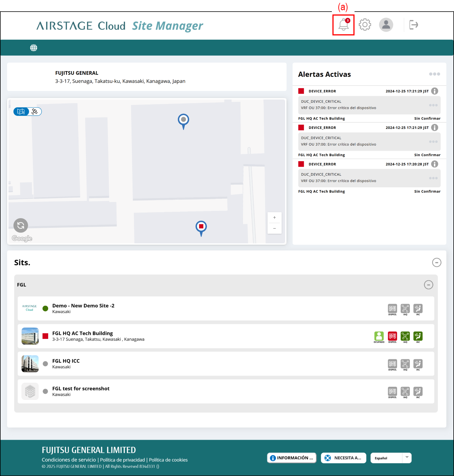Open info for first DEVICE_ERROR alert
This screenshot has width=454, height=476.
point(434,91)
